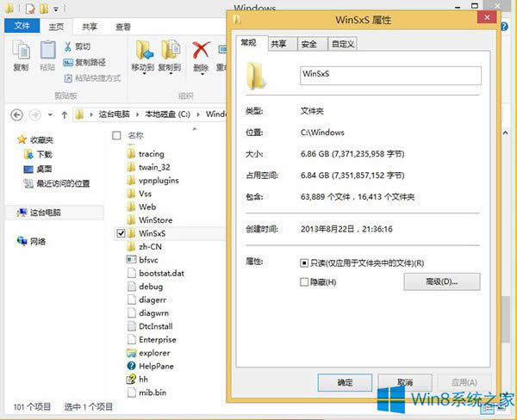Image resolution: width=517 pixels, height=420 pixels.
Task: Switch to the 共享 ribbon tab in Explorer
Action: click(x=90, y=27)
